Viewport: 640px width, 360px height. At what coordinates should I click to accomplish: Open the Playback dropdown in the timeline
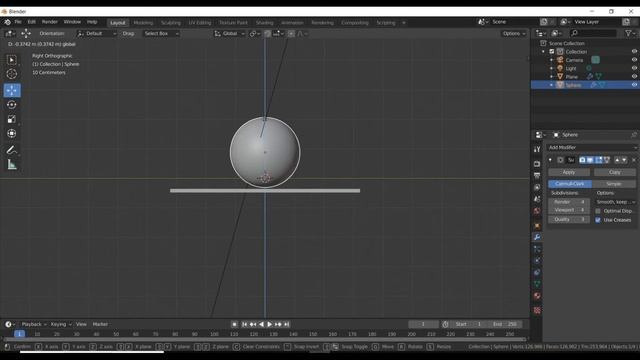click(x=33, y=324)
